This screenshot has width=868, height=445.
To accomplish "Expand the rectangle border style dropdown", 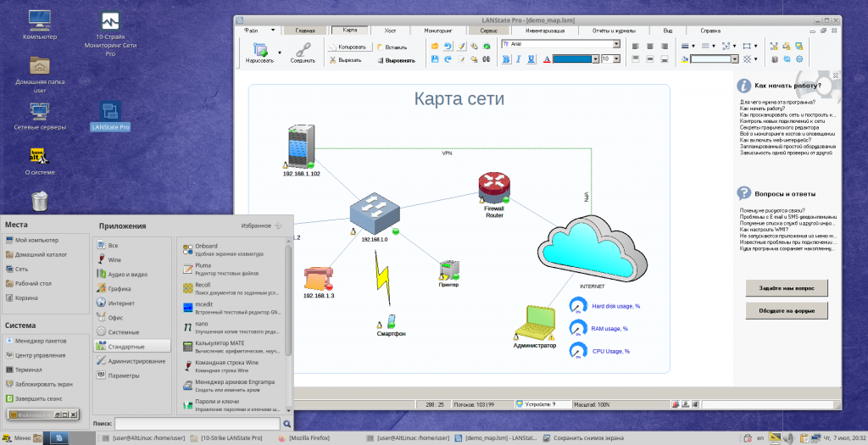I will (x=755, y=46).
